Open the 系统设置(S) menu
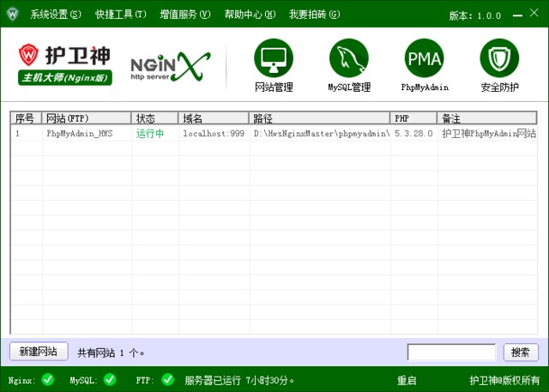 click(x=56, y=15)
